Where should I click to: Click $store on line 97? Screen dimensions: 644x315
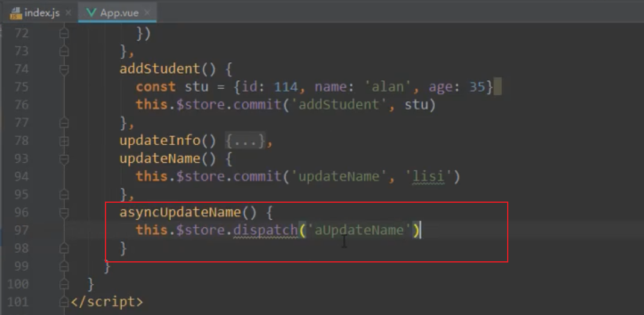(x=201, y=231)
